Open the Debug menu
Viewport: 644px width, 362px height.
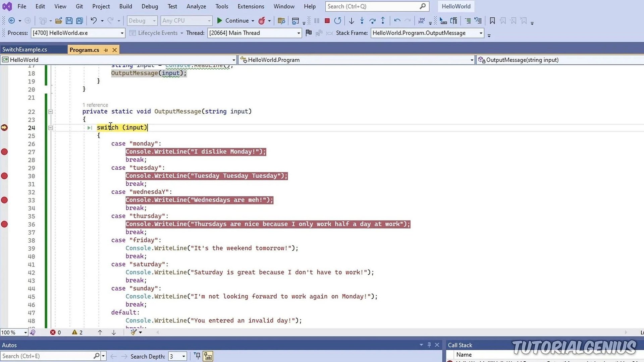pyautogui.click(x=150, y=6)
